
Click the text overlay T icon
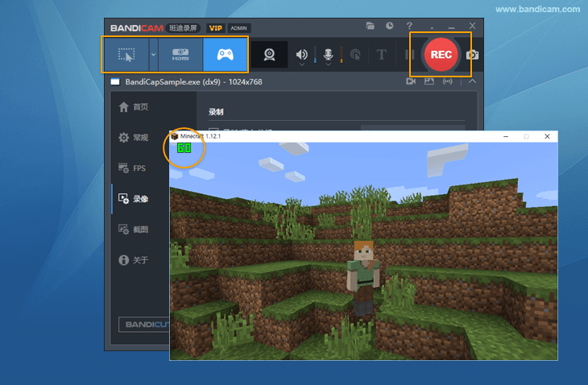tap(381, 55)
